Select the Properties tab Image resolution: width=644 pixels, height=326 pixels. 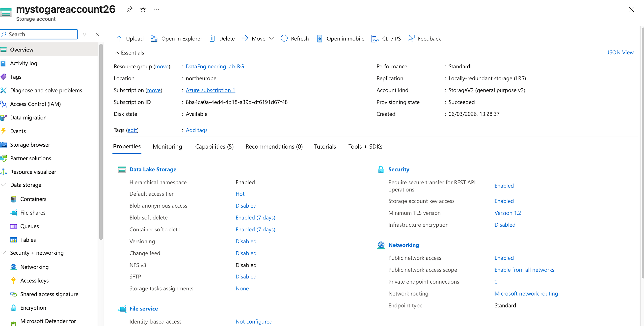tap(127, 146)
